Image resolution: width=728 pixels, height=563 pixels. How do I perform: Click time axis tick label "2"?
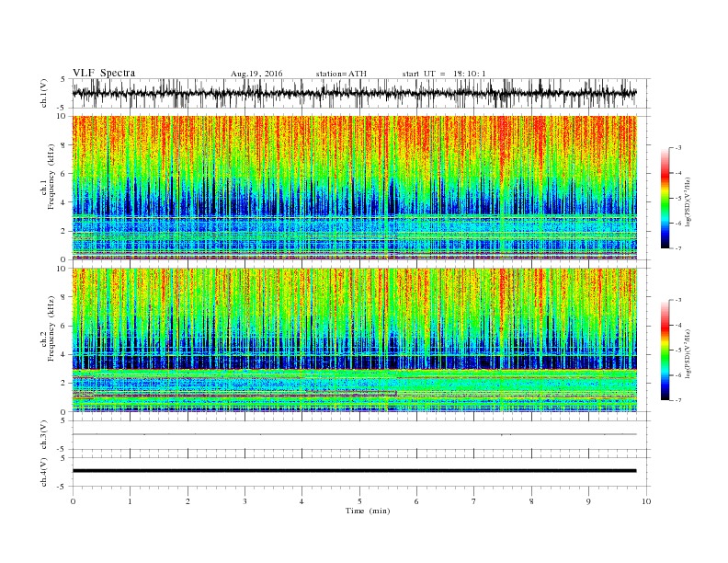(x=188, y=501)
